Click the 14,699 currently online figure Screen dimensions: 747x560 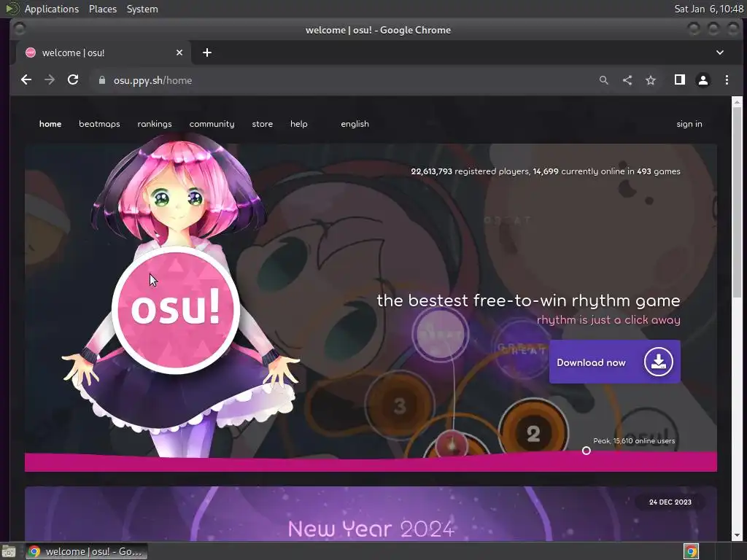[x=546, y=171]
